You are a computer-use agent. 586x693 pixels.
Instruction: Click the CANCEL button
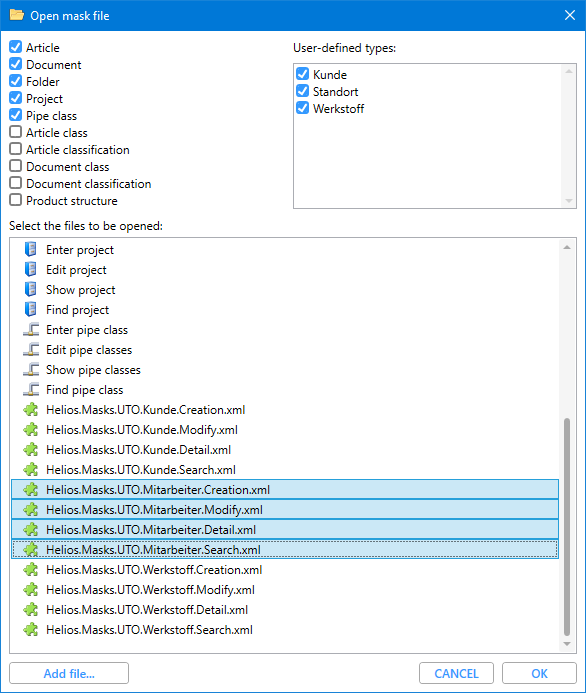[x=456, y=673]
